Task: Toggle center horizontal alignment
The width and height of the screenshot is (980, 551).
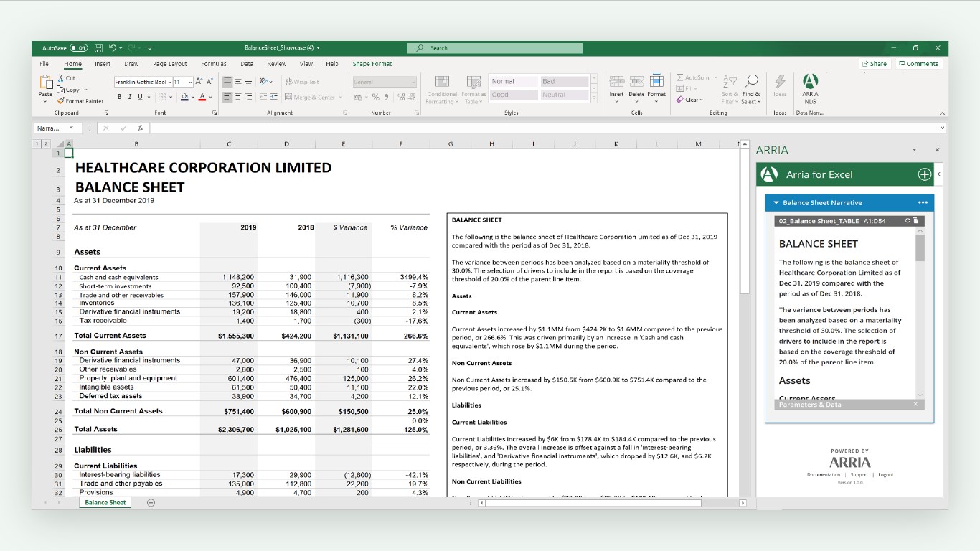Action: point(237,97)
